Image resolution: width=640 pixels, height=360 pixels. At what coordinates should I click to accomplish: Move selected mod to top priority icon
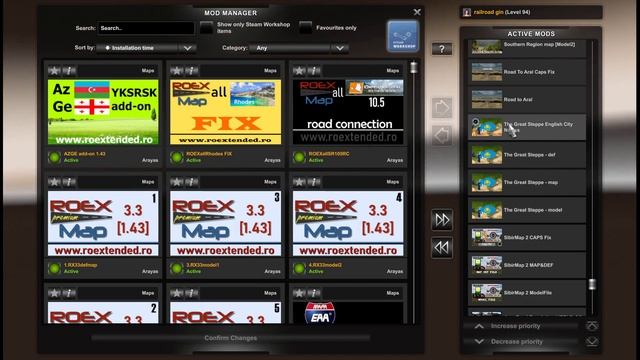click(x=592, y=326)
